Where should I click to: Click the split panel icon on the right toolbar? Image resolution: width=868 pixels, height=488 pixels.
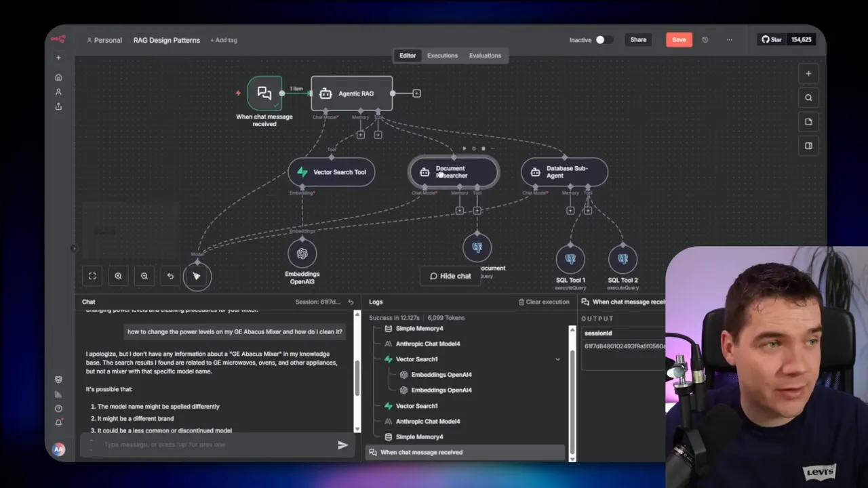click(x=808, y=146)
